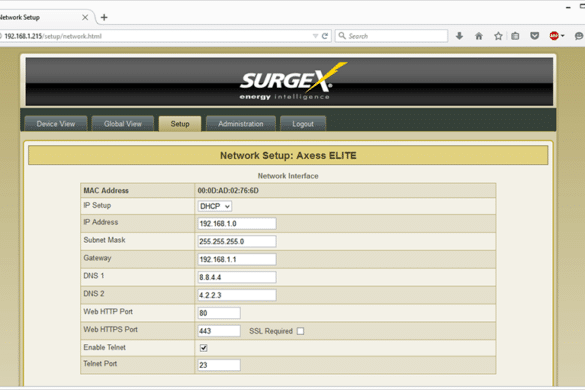Open the Adblock Plus icon
The height and width of the screenshot is (390, 585).
[554, 36]
